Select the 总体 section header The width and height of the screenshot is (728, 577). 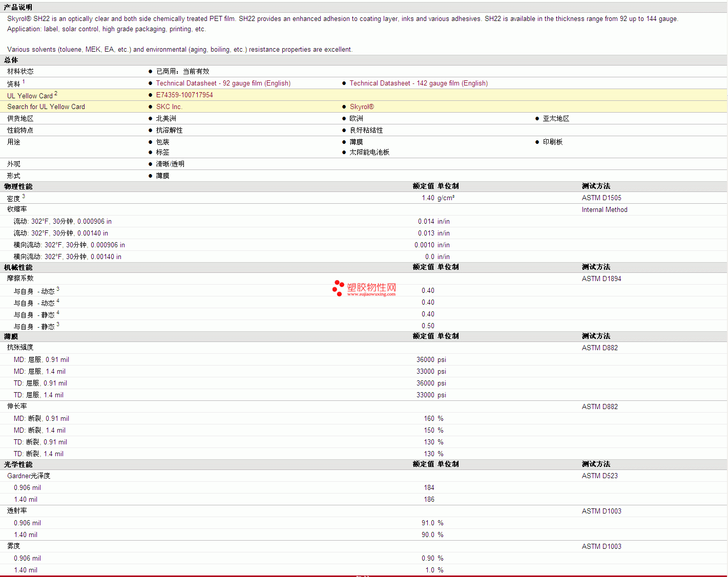(x=11, y=60)
